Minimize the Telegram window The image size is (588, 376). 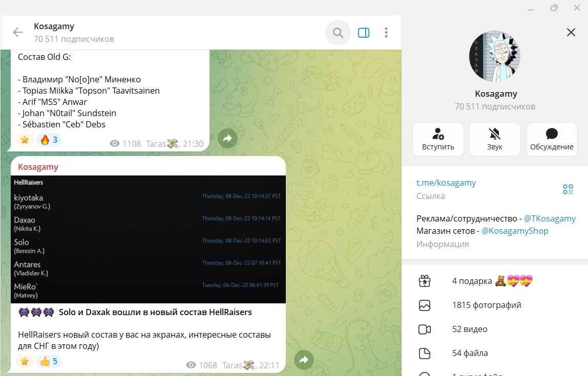pyautogui.click(x=531, y=8)
